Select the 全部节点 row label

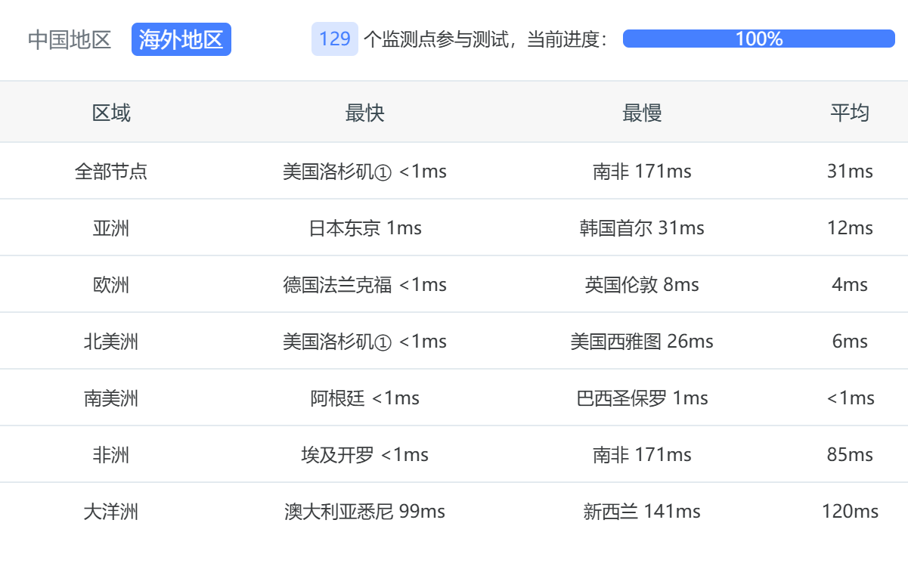[111, 172]
